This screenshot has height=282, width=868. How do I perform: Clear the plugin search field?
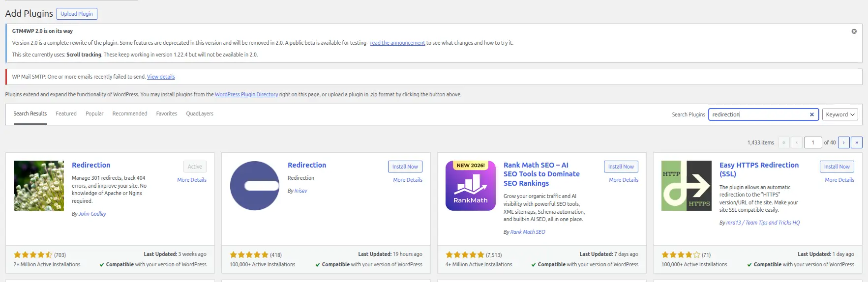(811, 114)
